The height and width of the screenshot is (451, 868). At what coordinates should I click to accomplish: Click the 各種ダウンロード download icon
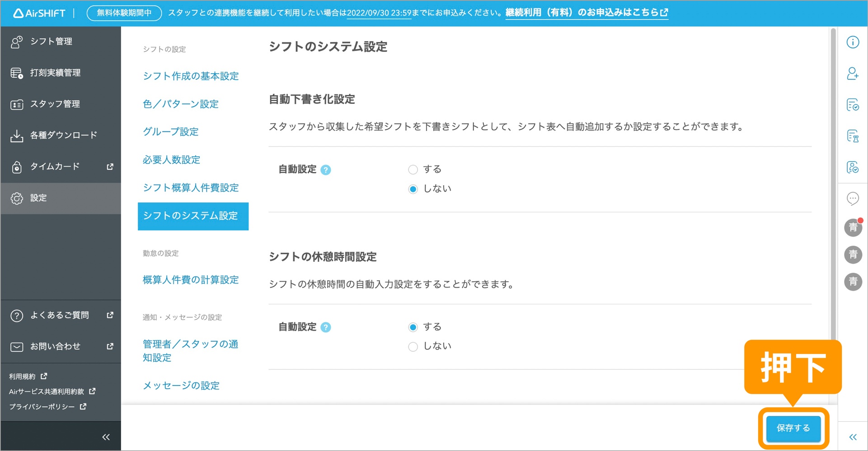(x=17, y=135)
